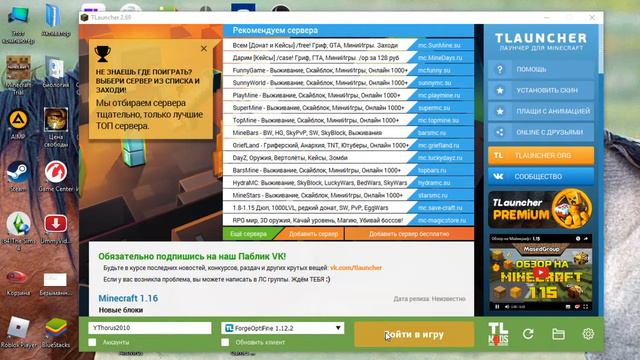The image size is (640, 360).
Task: Click the launcher's vertical scrollbar
Action: tap(601, 49)
